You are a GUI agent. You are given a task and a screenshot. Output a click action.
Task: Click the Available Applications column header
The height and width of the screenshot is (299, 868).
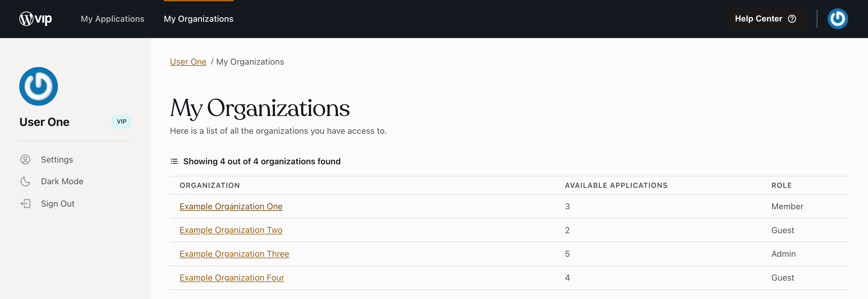616,185
